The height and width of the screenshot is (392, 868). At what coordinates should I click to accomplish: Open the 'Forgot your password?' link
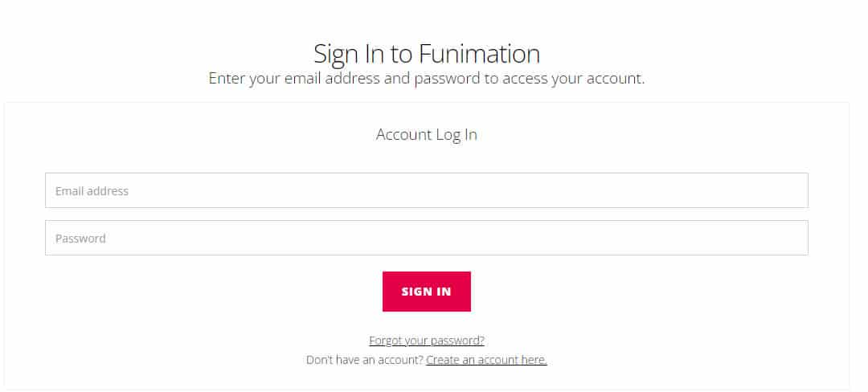[426, 341]
